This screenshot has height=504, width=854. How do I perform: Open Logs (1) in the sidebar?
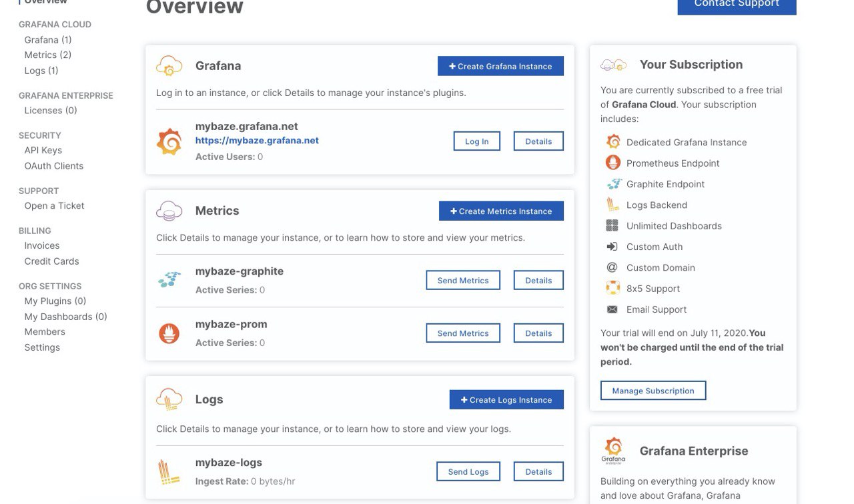pyautogui.click(x=41, y=71)
